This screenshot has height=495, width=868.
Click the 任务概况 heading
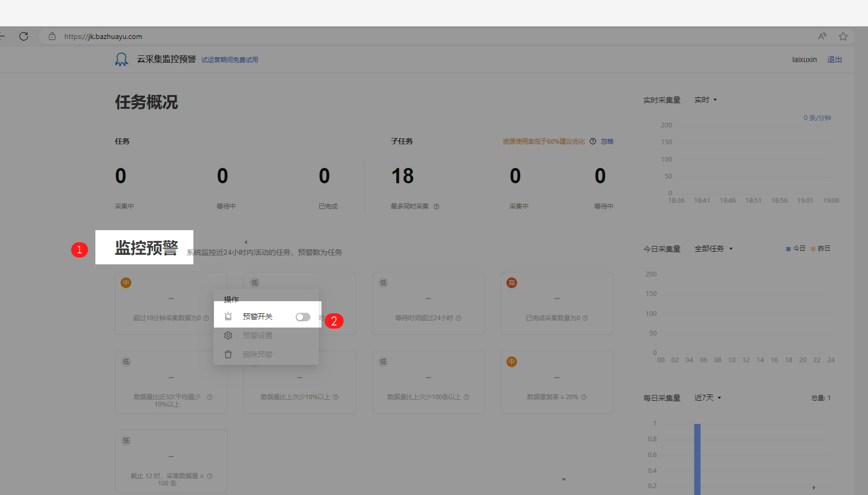[x=147, y=102]
